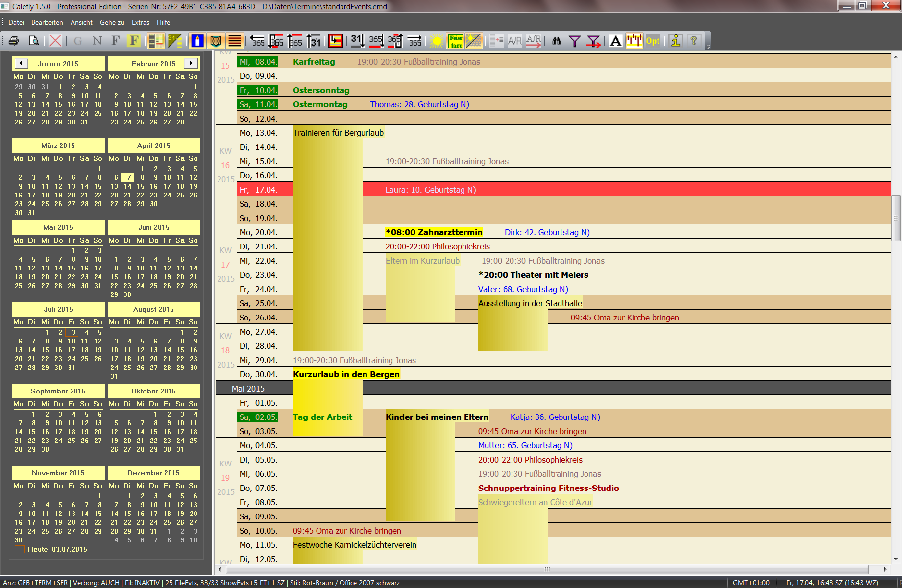This screenshot has width=902, height=588.
Task: Click the question mark help icon
Action: (694, 41)
